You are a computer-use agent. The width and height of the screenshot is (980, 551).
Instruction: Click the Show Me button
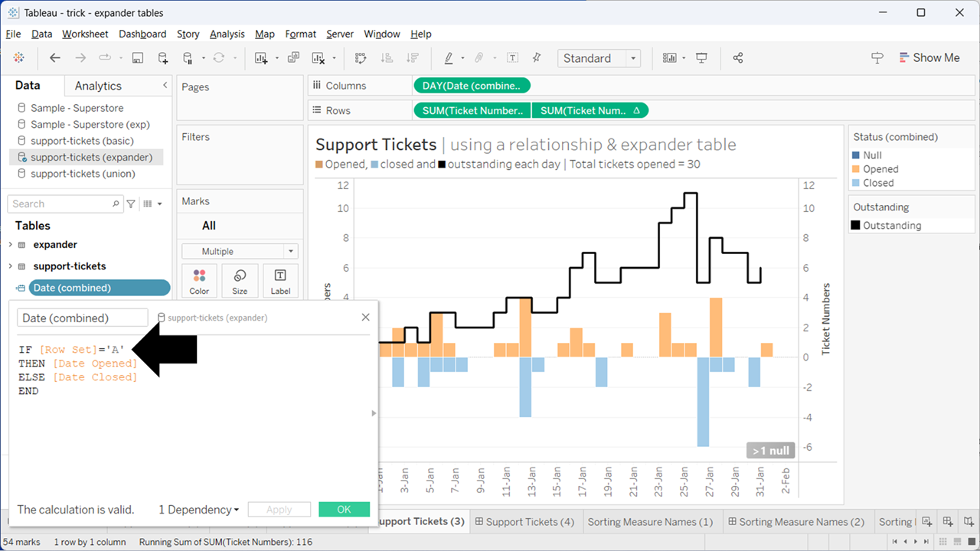pos(927,58)
